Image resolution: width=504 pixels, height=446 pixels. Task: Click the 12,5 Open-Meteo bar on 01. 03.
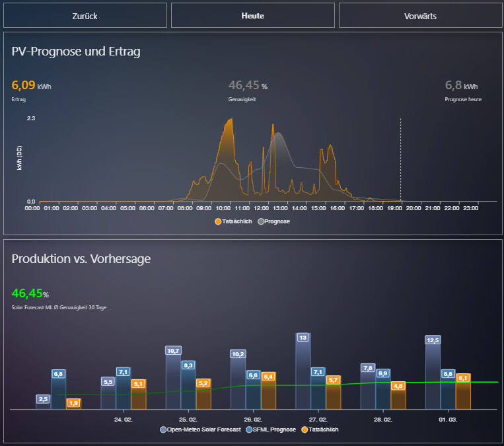(x=433, y=375)
